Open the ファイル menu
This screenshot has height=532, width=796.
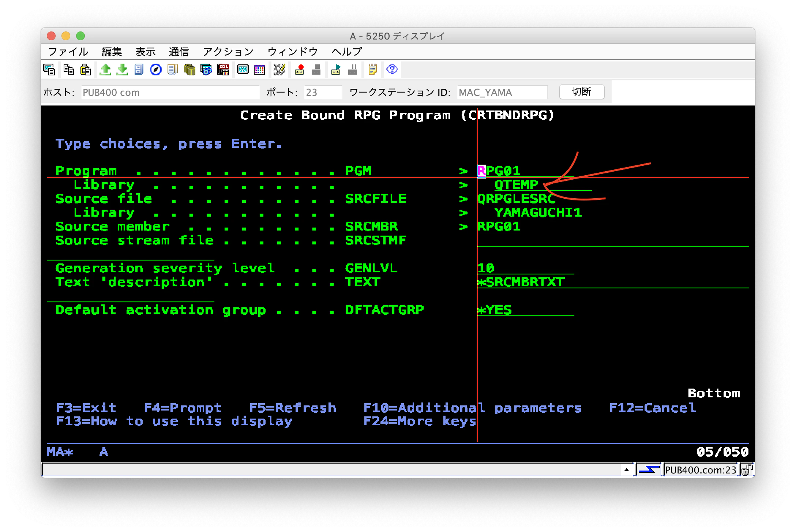click(68, 52)
